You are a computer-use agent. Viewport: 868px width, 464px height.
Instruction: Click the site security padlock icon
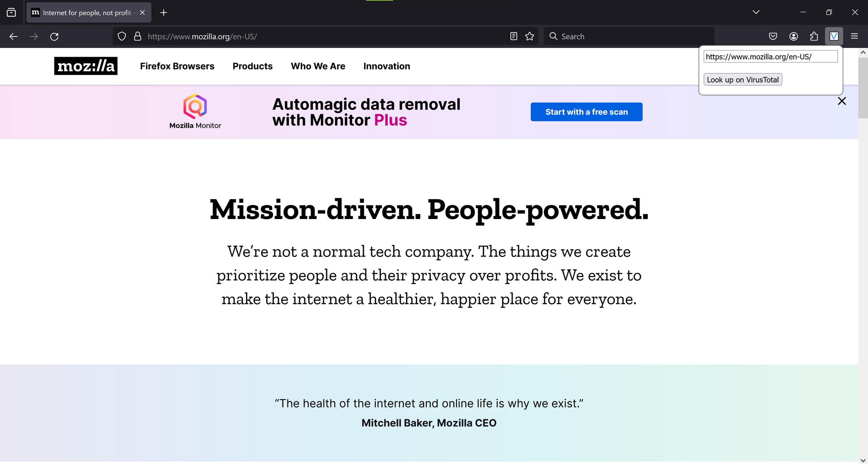pyautogui.click(x=137, y=36)
